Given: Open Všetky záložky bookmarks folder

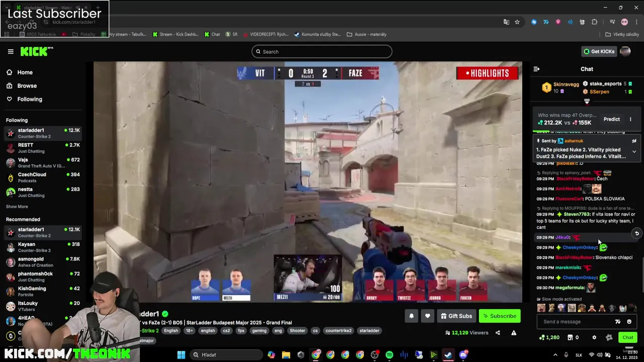Looking at the screenshot, I should [622, 34].
